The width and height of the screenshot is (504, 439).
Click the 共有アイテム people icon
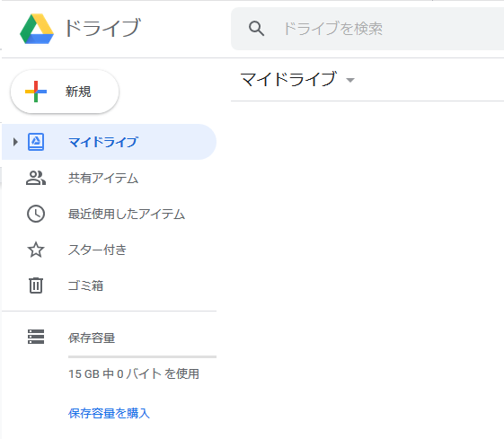coord(36,178)
